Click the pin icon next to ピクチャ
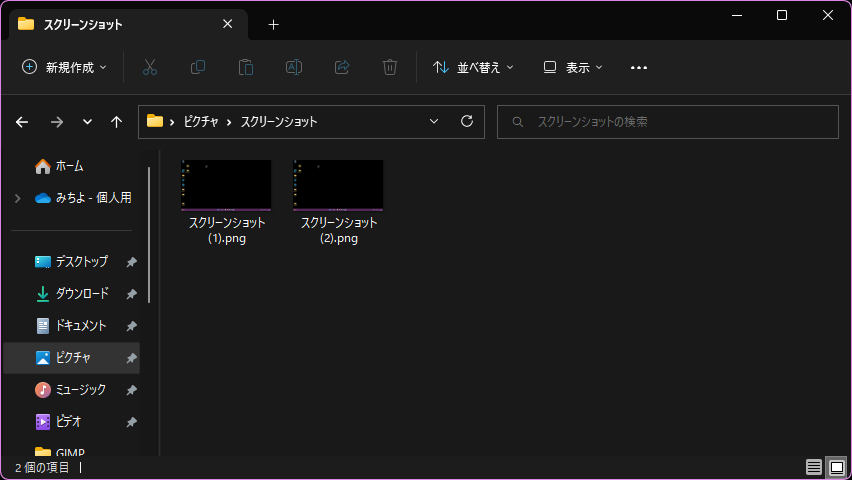852x480 pixels. pos(131,358)
